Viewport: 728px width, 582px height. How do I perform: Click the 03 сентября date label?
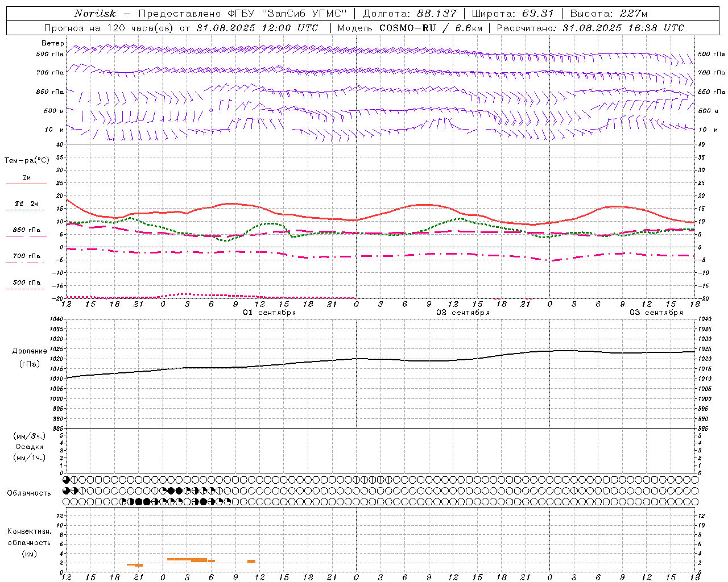pyautogui.click(x=656, y=313)
